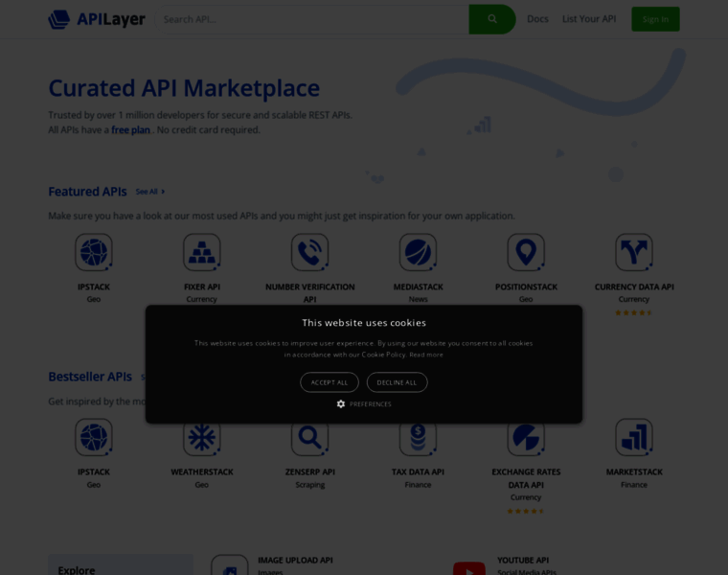Accept all cookies
The image size is (728, 575).
pyautogui.click(x=330, y=382)
